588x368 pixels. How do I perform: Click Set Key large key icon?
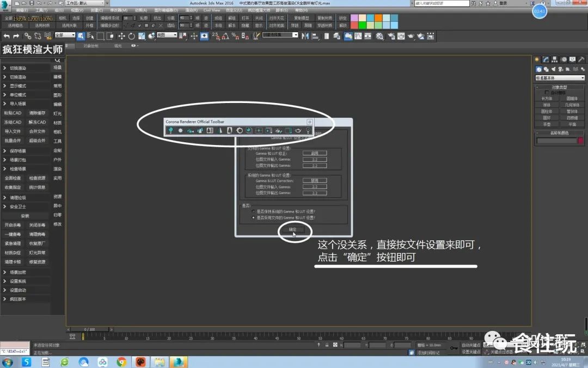(454, 348)
